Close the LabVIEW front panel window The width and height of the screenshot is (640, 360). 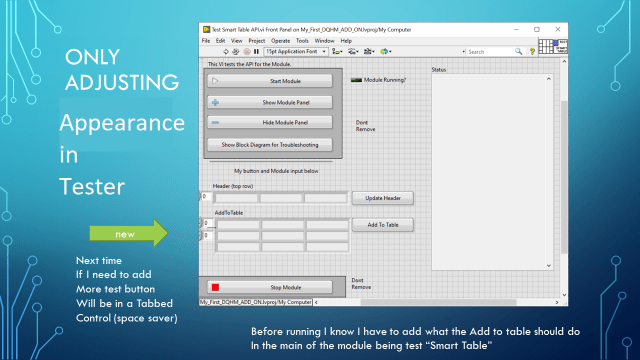(x=558, y=29)
